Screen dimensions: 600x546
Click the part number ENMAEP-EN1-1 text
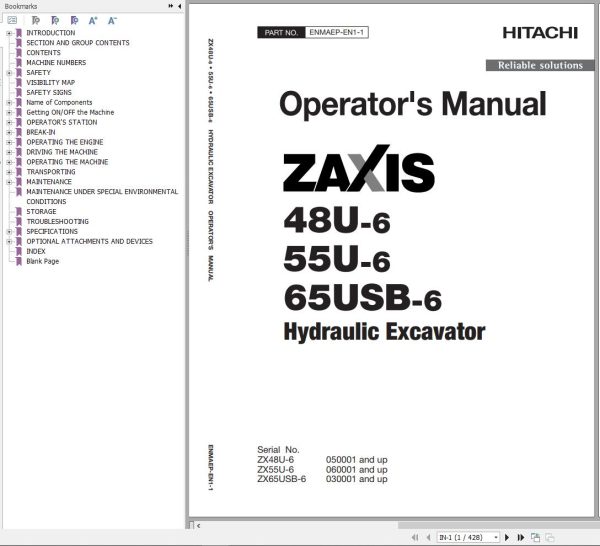[336, 33]
